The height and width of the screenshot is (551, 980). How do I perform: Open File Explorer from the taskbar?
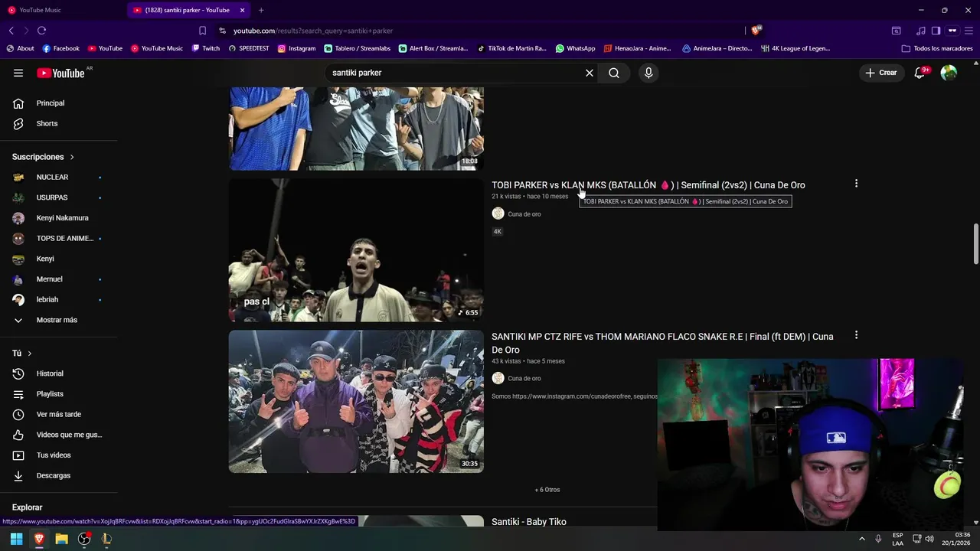(x=61, y=539)
